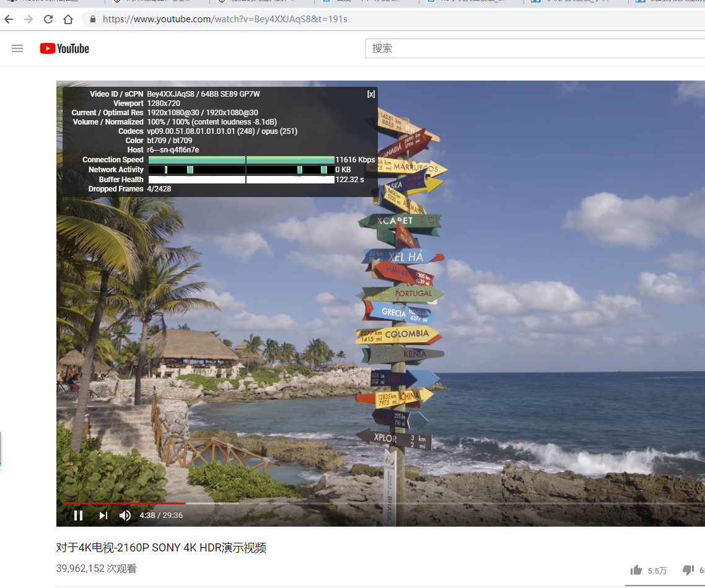This screenshot has width=705, height=588.
Task: Click Codecs value vp09 / opus
Action: click(222, 131)
